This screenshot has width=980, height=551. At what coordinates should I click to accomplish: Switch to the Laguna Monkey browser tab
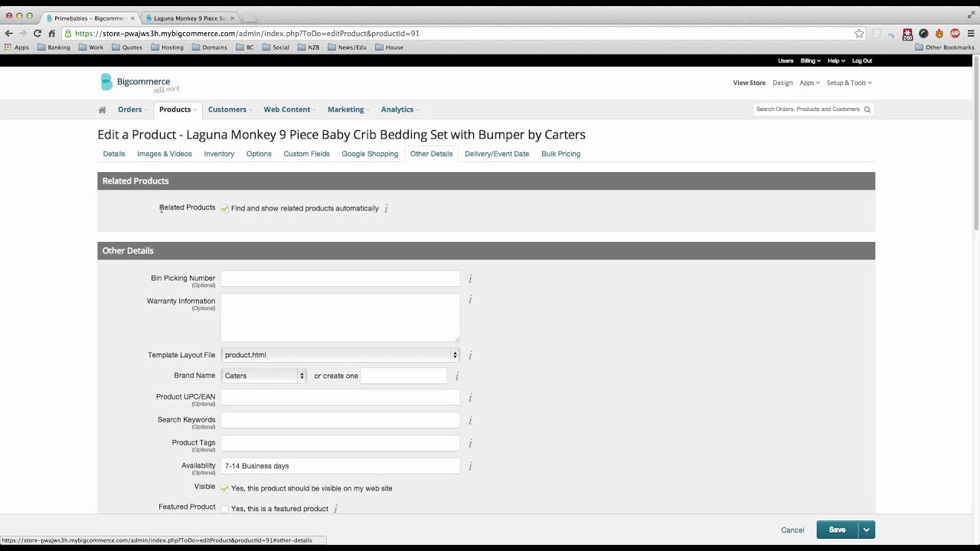pyautogui.click(x=189, y=18)
